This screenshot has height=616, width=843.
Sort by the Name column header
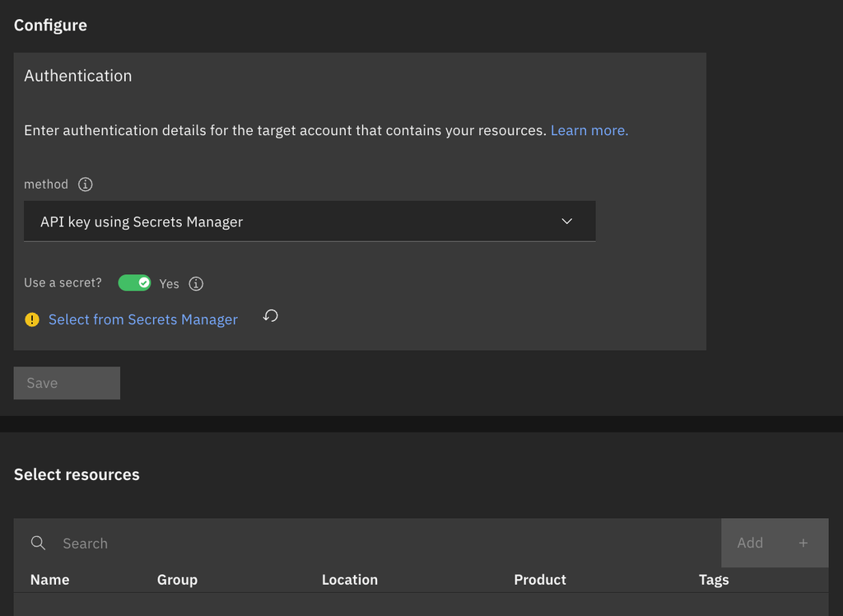49,580
